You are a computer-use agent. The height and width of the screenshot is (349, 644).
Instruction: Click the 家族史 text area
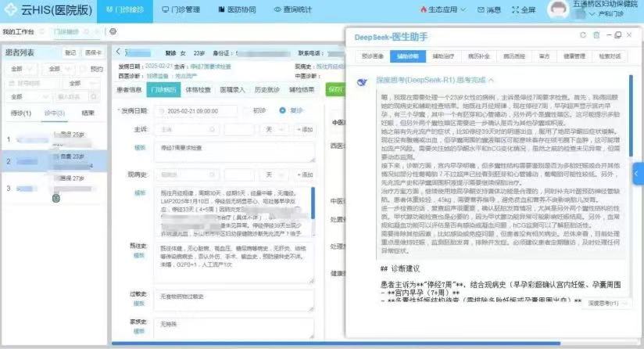coord(234,328)
